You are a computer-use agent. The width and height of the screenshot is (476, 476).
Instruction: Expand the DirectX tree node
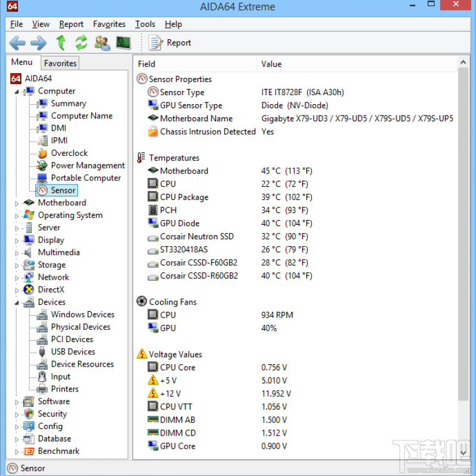17,290
